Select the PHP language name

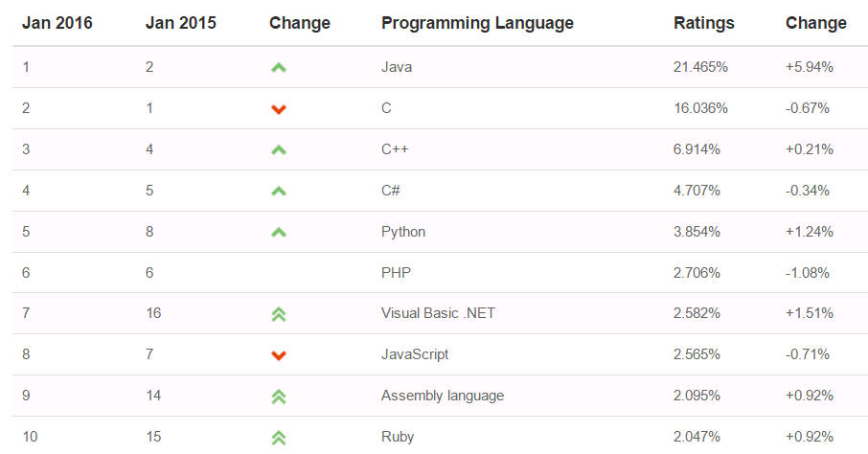coord(396,272)
